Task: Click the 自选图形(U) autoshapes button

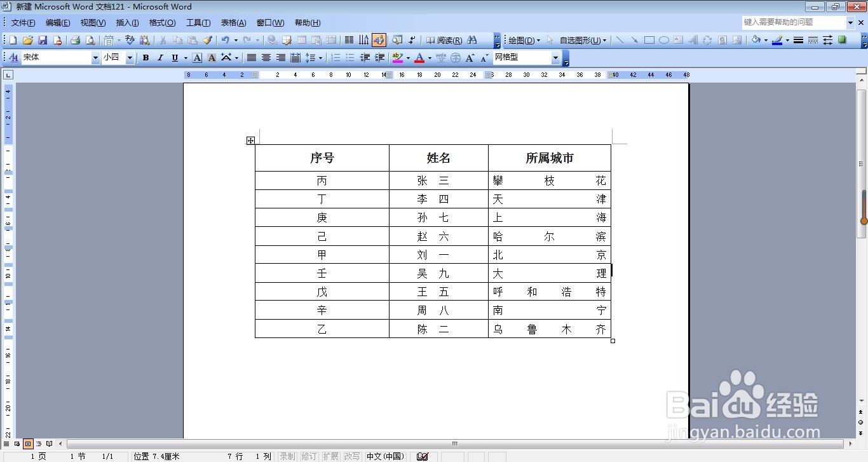Action: click(x=580, y=40)
